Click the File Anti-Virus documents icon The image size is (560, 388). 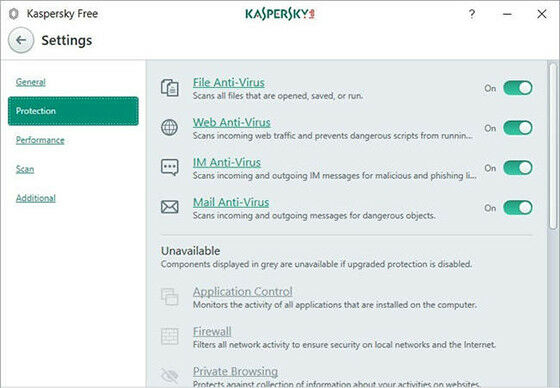[x=170, y=88]
